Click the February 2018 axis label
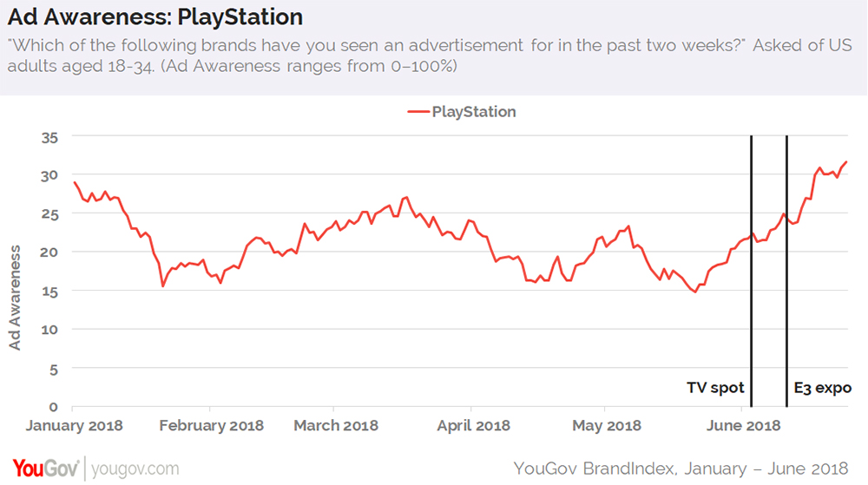 click(211, 425)
